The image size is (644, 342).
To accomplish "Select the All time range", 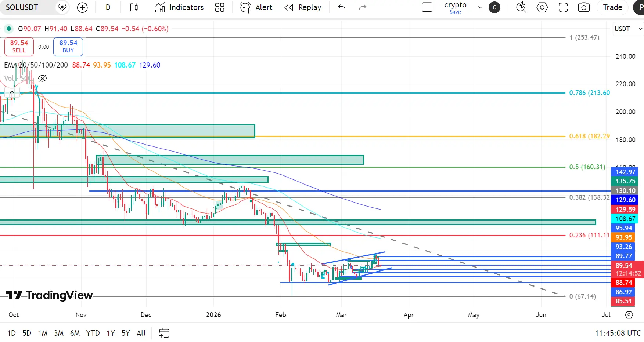I will pos(141,333).
